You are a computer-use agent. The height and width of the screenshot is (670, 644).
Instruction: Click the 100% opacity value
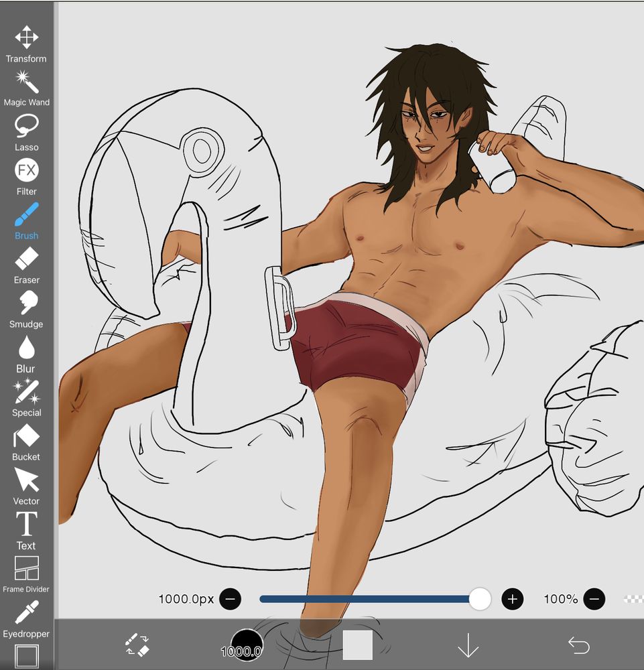560,599
